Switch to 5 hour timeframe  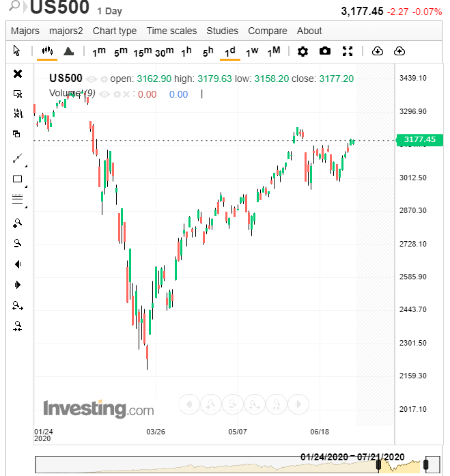(208, 52)
